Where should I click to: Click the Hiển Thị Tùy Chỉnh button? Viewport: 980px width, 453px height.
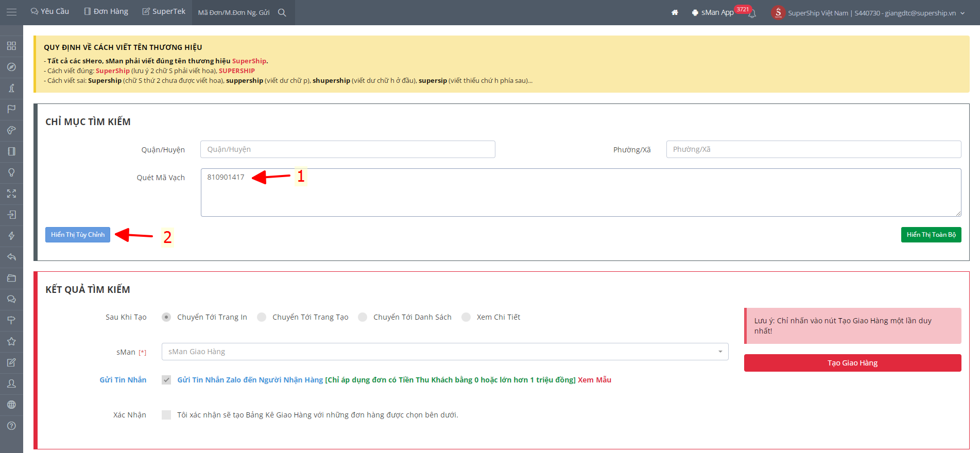coord(78,235)
